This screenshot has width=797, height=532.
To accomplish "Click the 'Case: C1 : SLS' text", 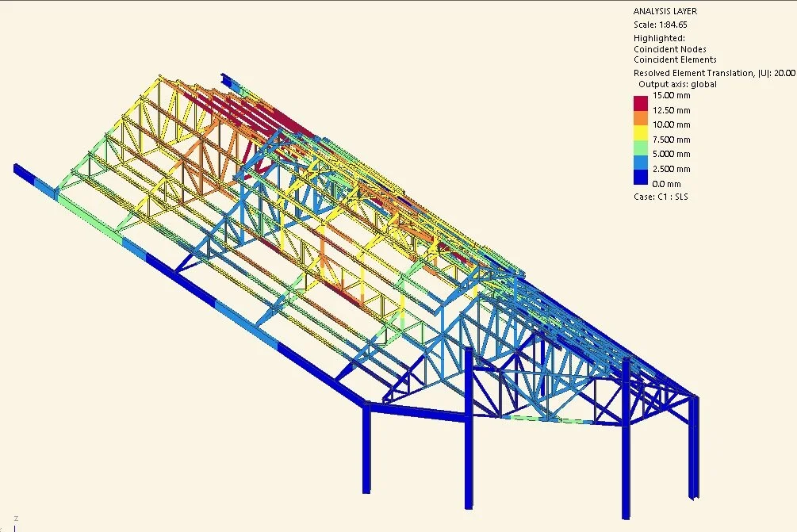I will click(661, 197).
